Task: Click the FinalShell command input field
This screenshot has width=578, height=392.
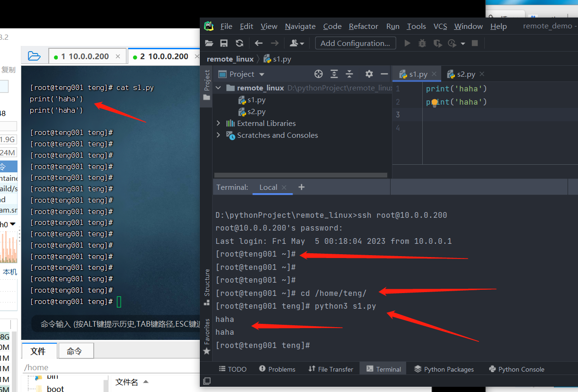Action: tap(116, 324)
